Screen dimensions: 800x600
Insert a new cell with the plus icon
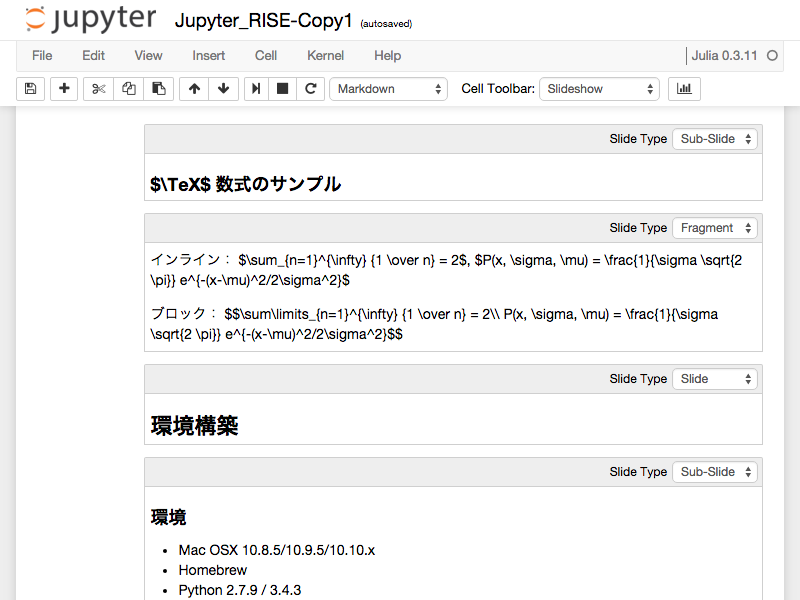pos(62,89)
